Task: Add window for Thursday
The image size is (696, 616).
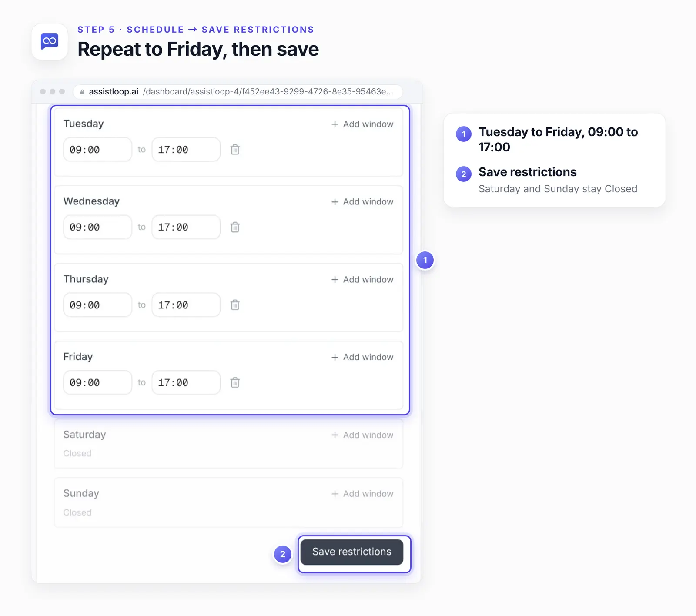Action: (x=362, y=279)
